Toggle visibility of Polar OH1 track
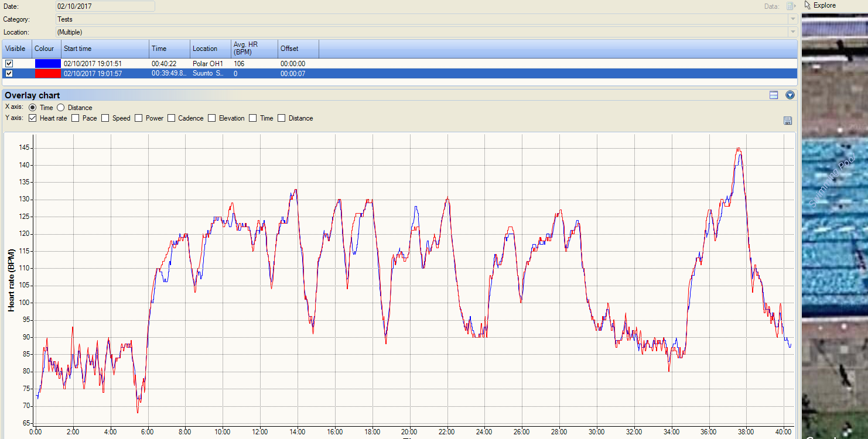Screen dimensions: 868x439 [x=9, y=63]
